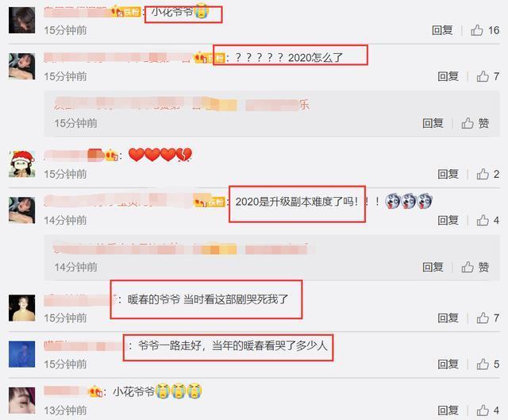This screenshot has width=508, height=420.
Task: Open top commenter's dark avatar
Action: click(x=21, y=20)
